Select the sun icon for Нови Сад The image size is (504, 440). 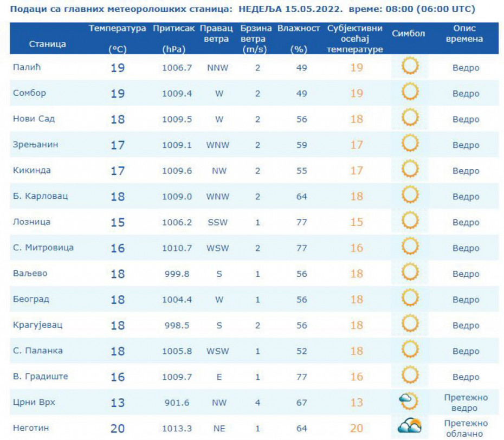click(x=410, y=117)
